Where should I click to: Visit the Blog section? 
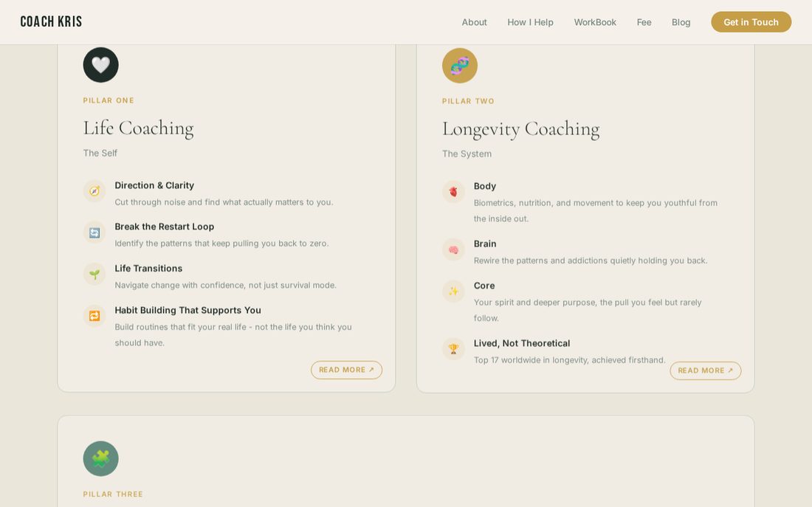click(681, 22)
